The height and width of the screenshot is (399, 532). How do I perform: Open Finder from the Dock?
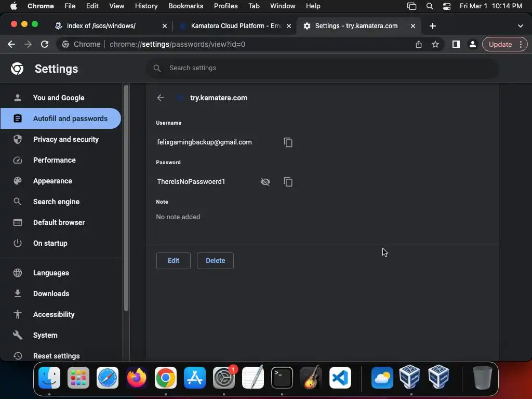click(49, 378)
